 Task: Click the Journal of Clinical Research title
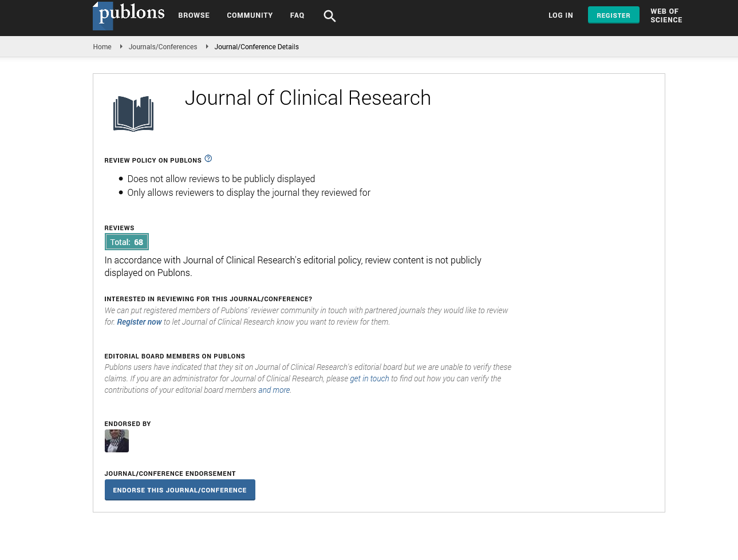click(x=307, y=98)
